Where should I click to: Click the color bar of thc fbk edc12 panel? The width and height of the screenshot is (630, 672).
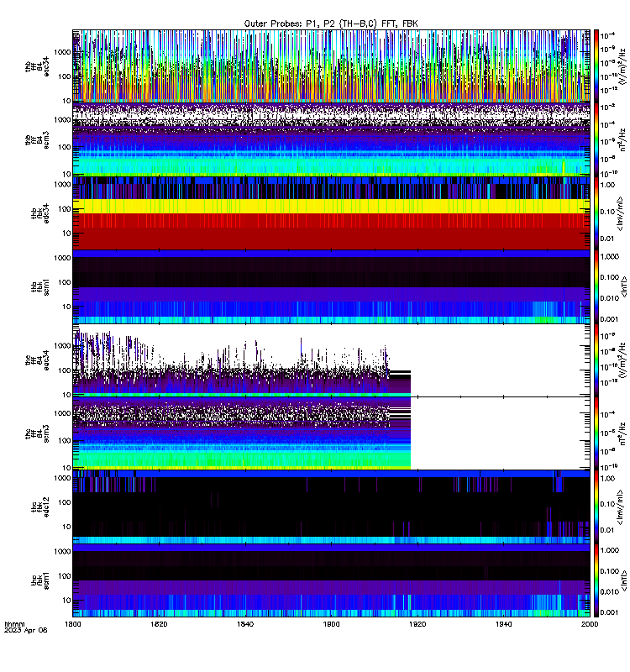point(596,507)
